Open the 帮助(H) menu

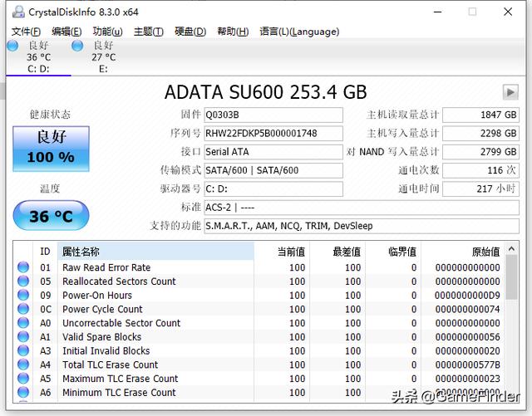click(x=233, y=32)
